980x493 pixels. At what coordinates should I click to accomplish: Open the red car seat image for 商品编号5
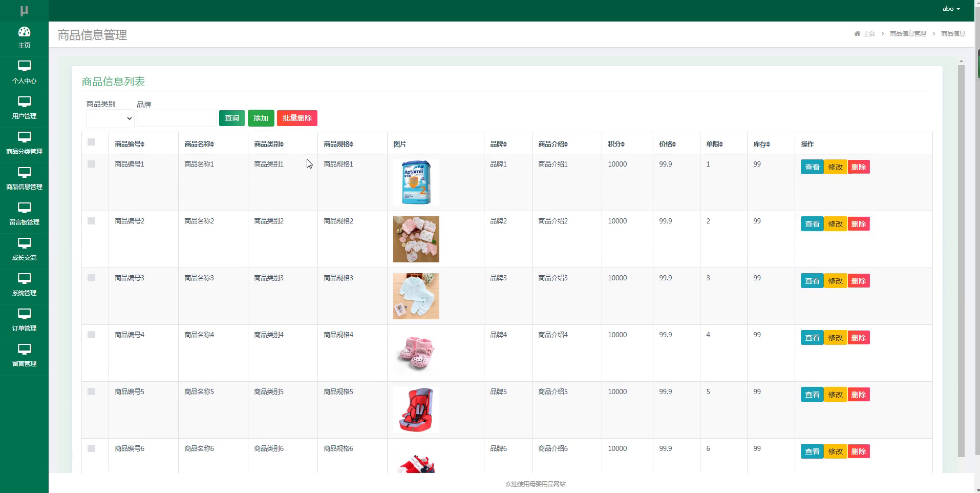416,410
